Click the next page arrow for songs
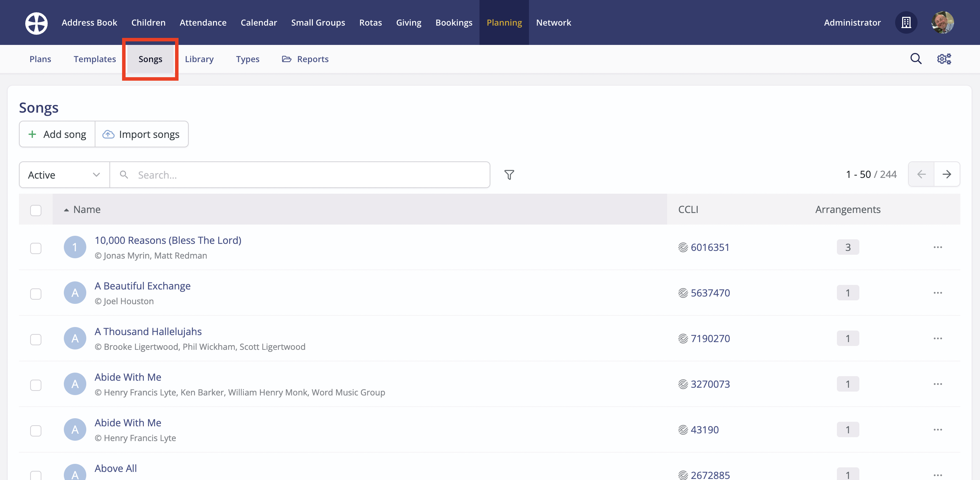 [947, 174]
